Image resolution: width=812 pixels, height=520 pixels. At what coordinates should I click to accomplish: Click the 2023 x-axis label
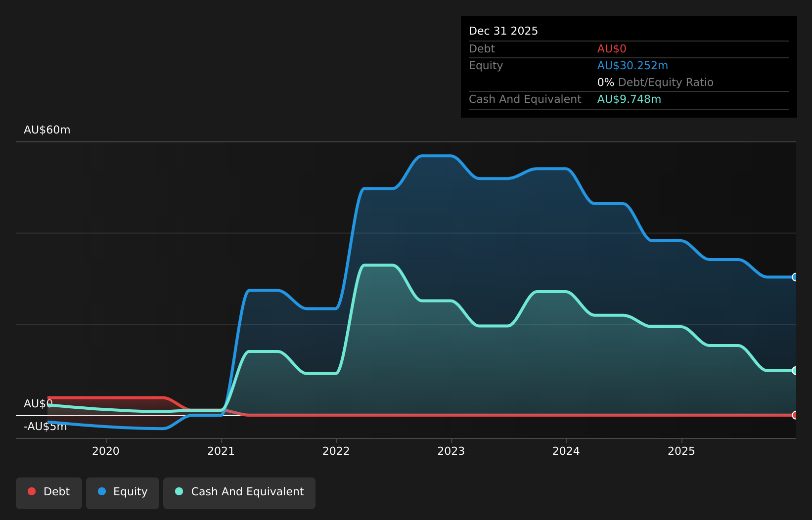pyautogui.click(x=451, y=451)
